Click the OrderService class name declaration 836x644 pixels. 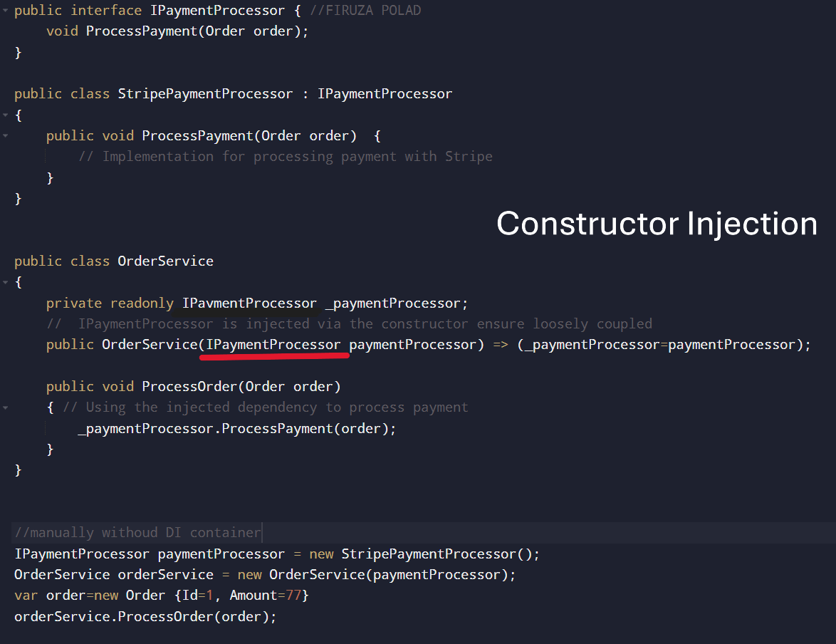point(165,261)
